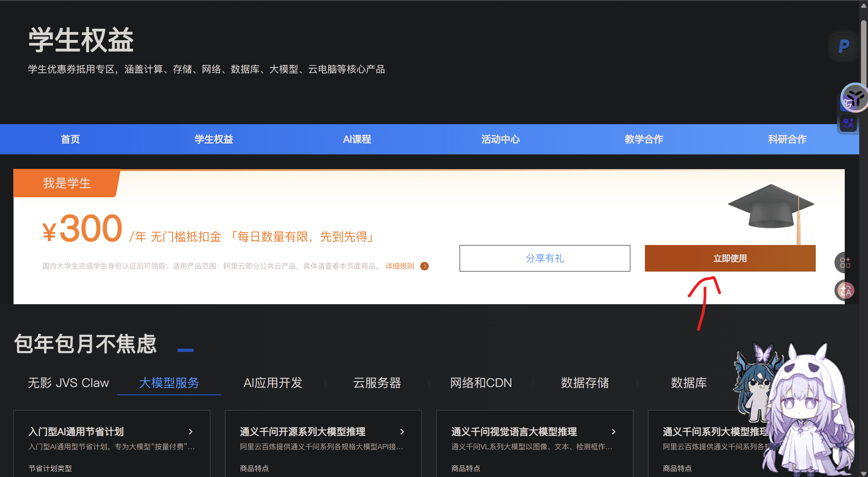Viewport: 868px width, 477px height.
Task: Switch to the 无影 JVS Claw category
Action: [x=69, y=383]
